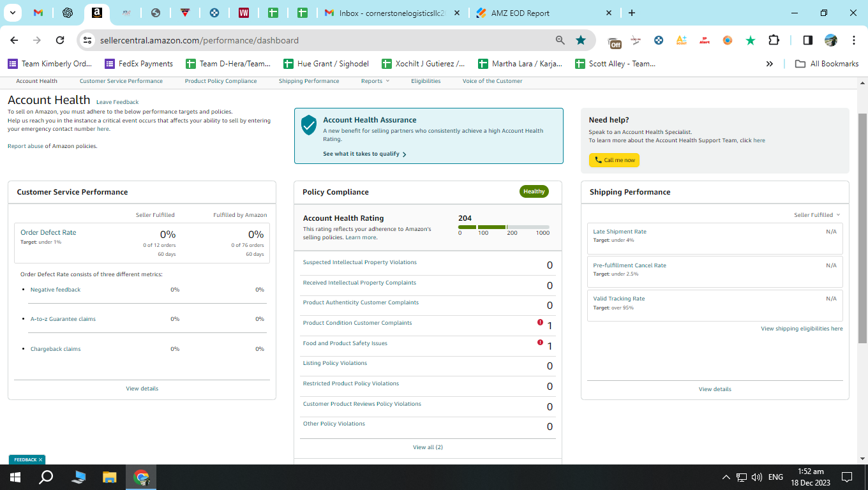This screenshot has height=490, width=868.
Task: Reload the Seller Central page
Action: 60,40
